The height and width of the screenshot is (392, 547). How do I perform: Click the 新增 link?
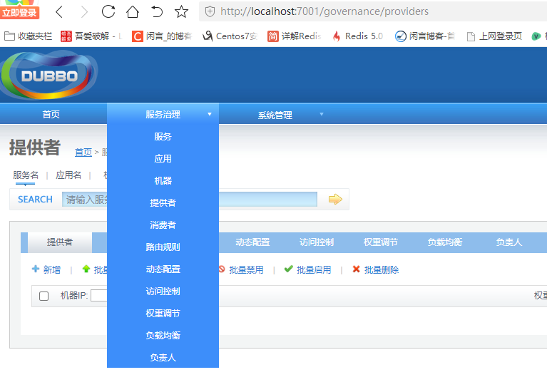tap(51, 269)
